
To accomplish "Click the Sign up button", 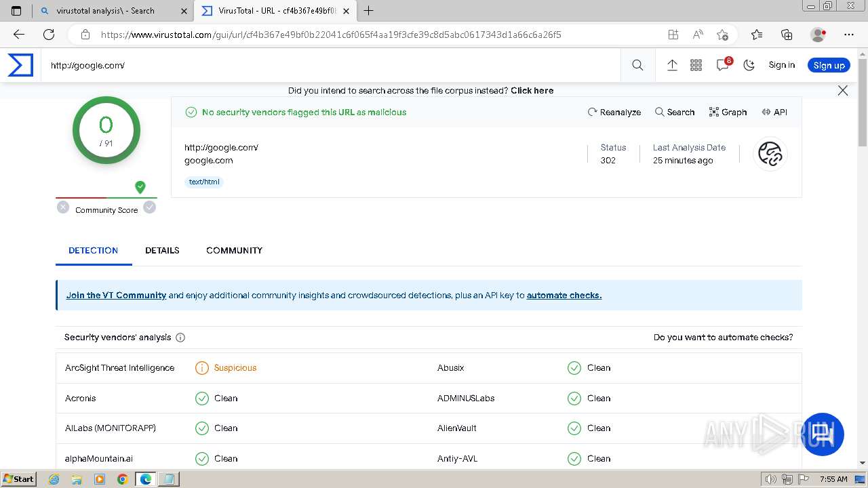I will point(829,65).
